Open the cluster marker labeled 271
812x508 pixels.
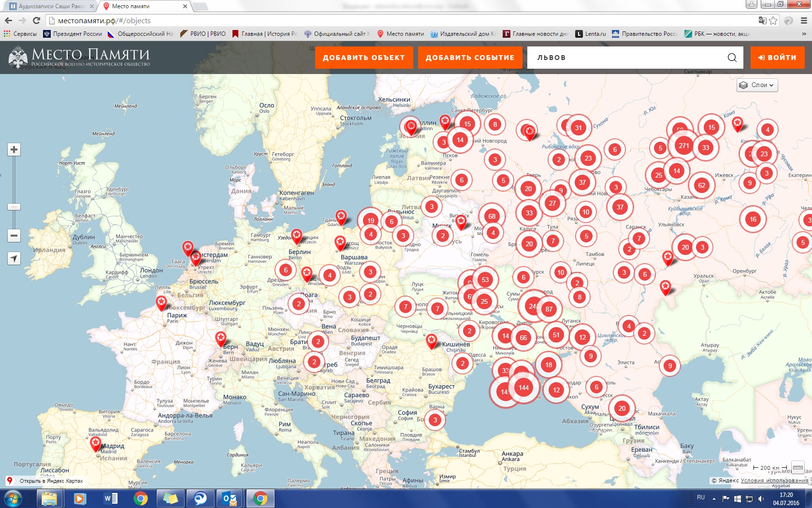point(683,146)
